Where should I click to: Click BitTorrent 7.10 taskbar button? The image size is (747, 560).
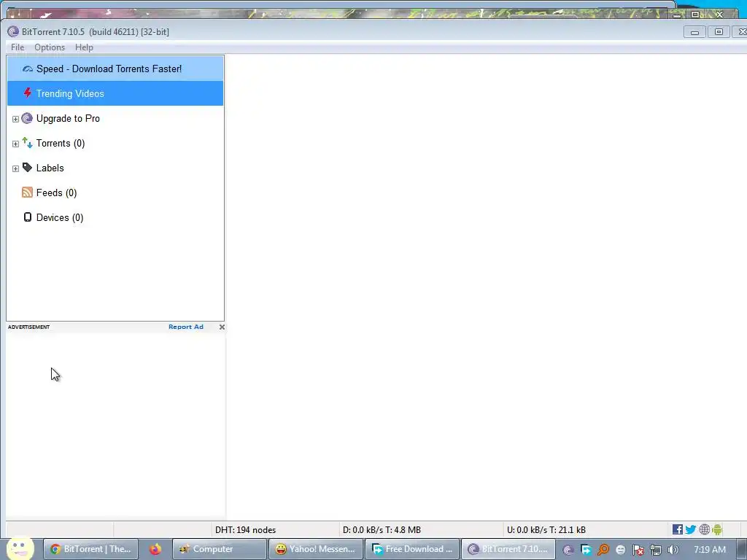[x=508, y=549]
